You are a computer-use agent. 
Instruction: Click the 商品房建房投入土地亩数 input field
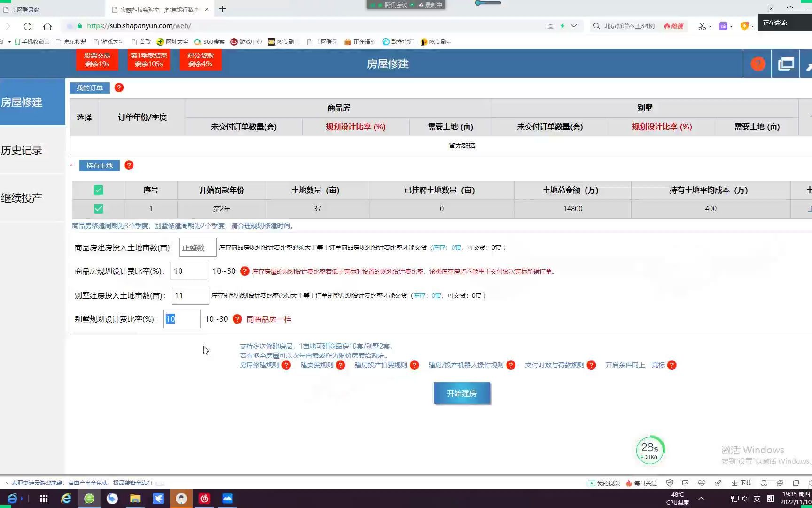(197, 247)
